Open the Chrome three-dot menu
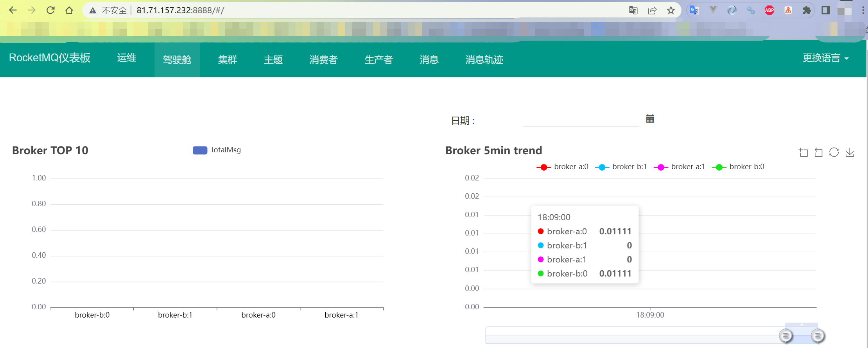The width and height of the screenshot is (868, 348). [x=863, y=11]
